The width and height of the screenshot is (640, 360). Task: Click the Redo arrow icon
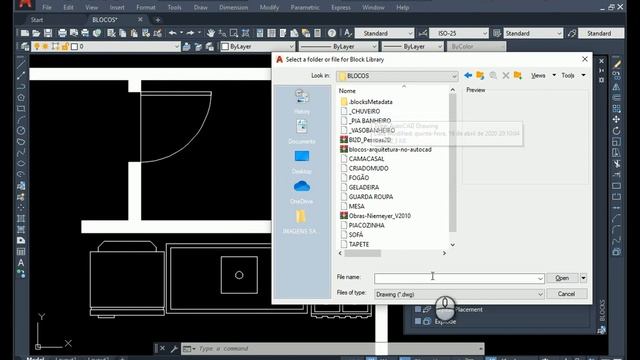point(190,33)
